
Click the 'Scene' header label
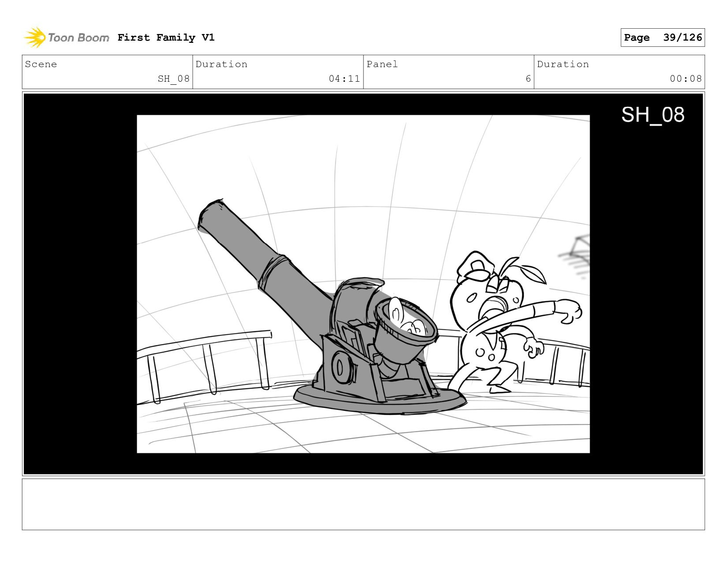pyautogui.click(x=41, y=64)
